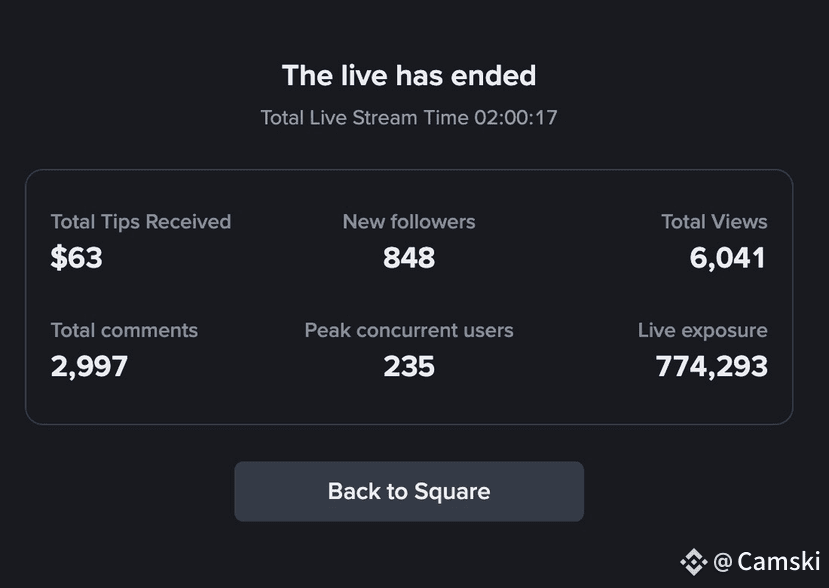Click the $63 tips amount
This screenshot has height=588, width=829.
(77, 258)
